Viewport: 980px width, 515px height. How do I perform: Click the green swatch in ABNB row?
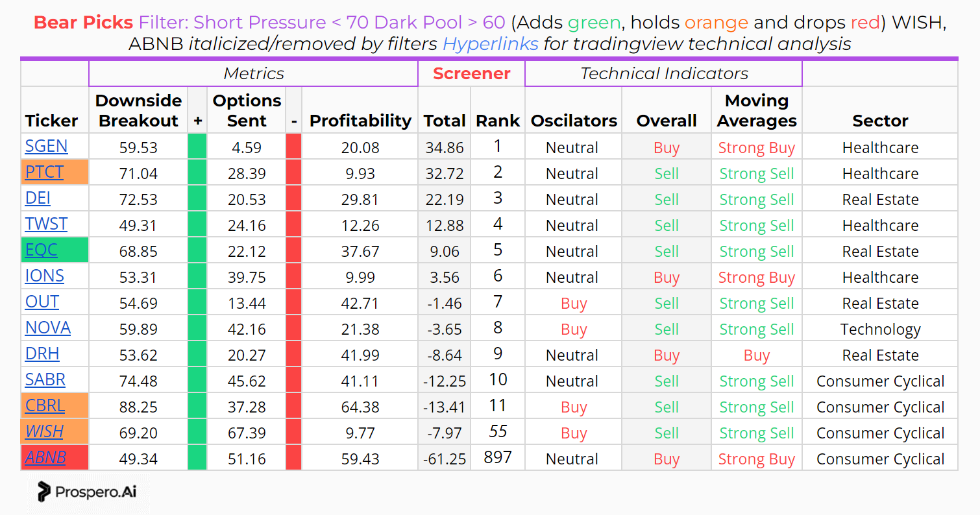coord(197,457)
